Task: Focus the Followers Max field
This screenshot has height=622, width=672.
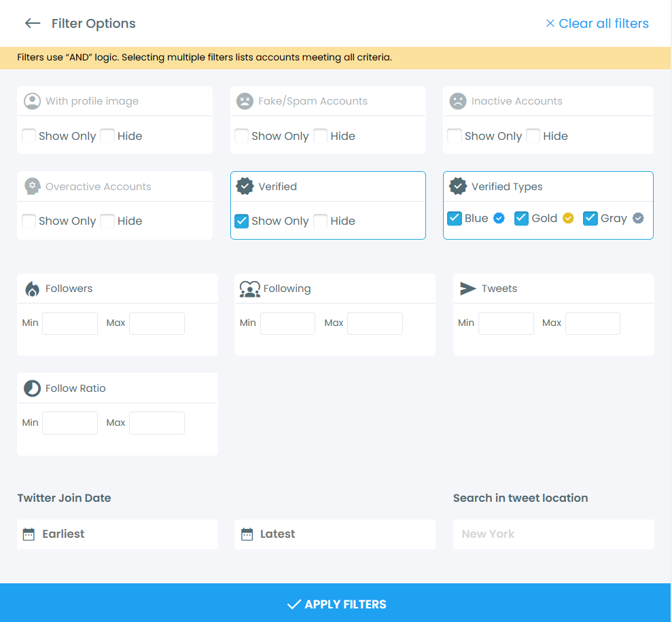Action: 157,323
